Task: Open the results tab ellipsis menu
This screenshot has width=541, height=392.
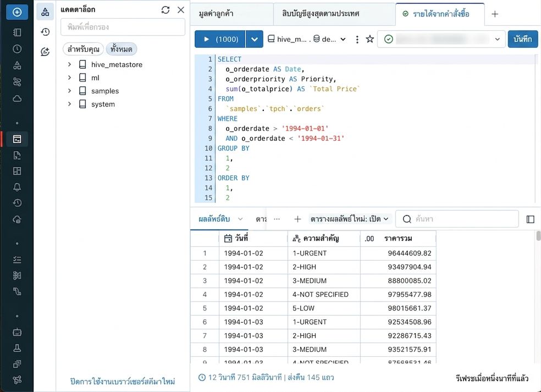Action: (277, 219)
